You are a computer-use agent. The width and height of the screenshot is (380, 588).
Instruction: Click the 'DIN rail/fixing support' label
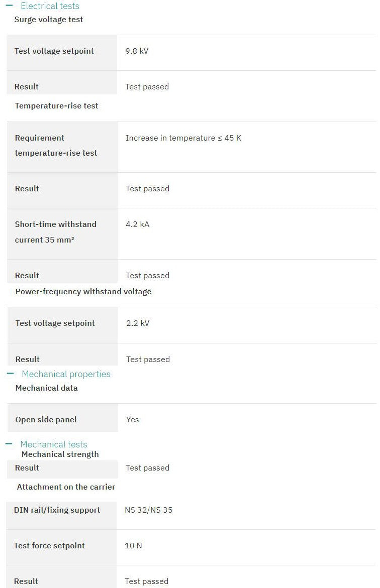click(57, 510)
